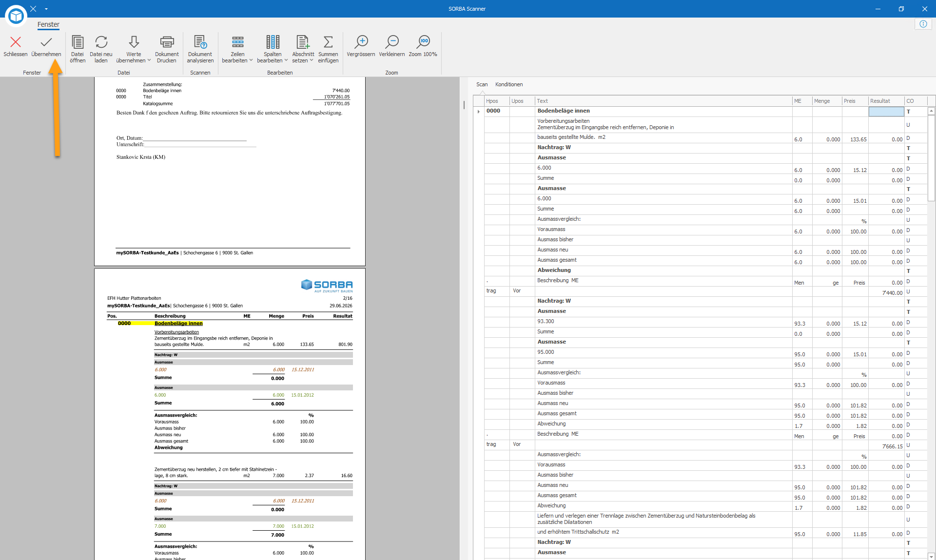Click Werte übernehmen download icon

(134, 42)
